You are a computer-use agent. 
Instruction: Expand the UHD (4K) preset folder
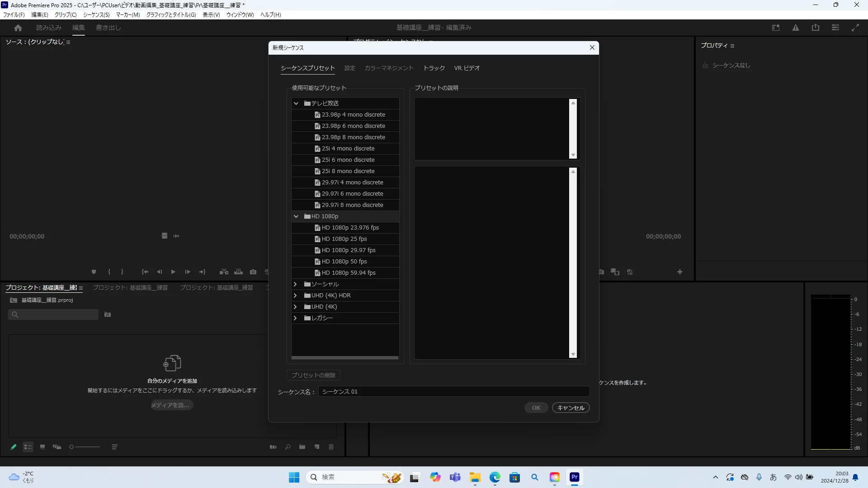point(296,307)
